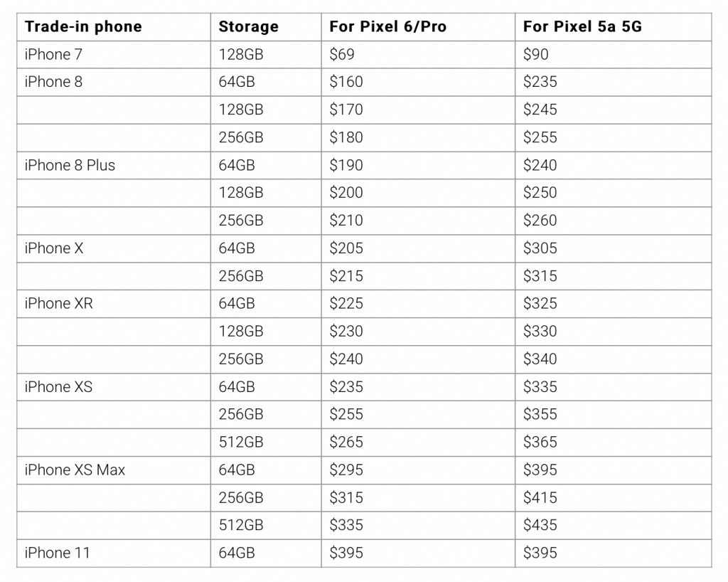
Task: Click the $415 price cell
Action: [x=540, y=497]
